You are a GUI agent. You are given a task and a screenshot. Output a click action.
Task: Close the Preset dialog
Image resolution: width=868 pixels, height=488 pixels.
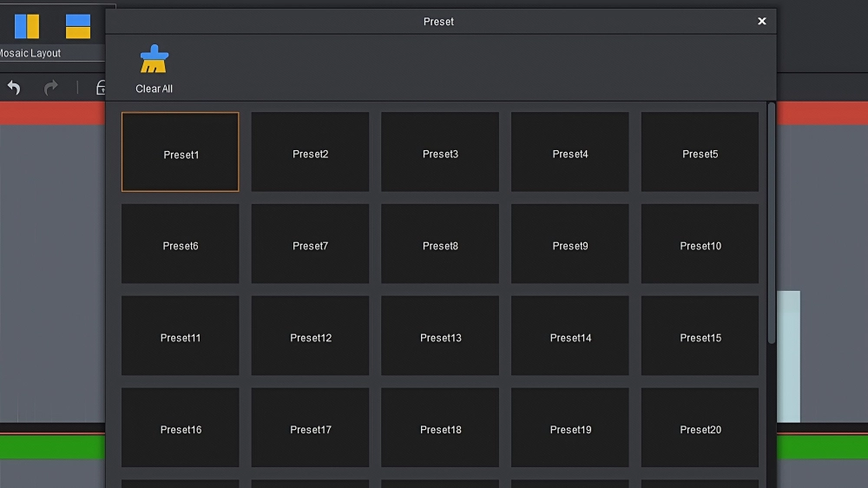coord(762,21)
